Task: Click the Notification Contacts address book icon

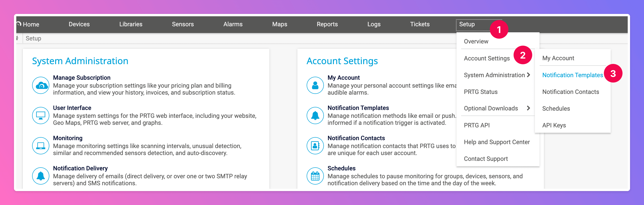Action: (315, 145)
